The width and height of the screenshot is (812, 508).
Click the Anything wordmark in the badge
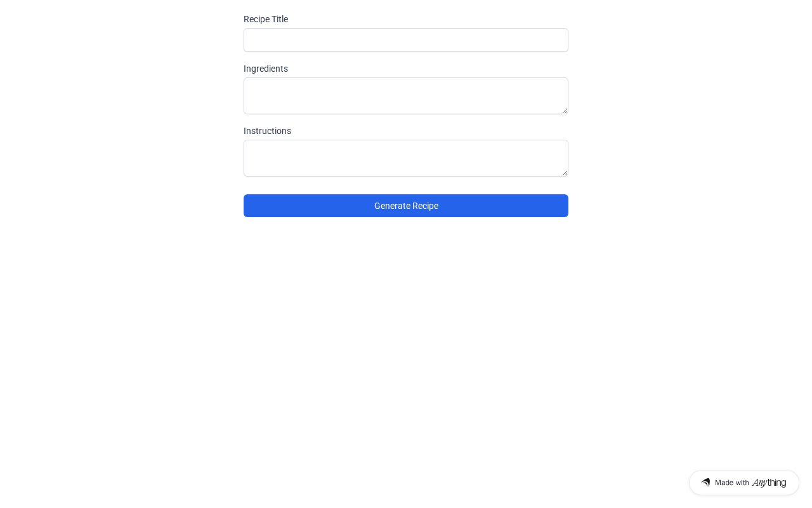pos(769,483)
